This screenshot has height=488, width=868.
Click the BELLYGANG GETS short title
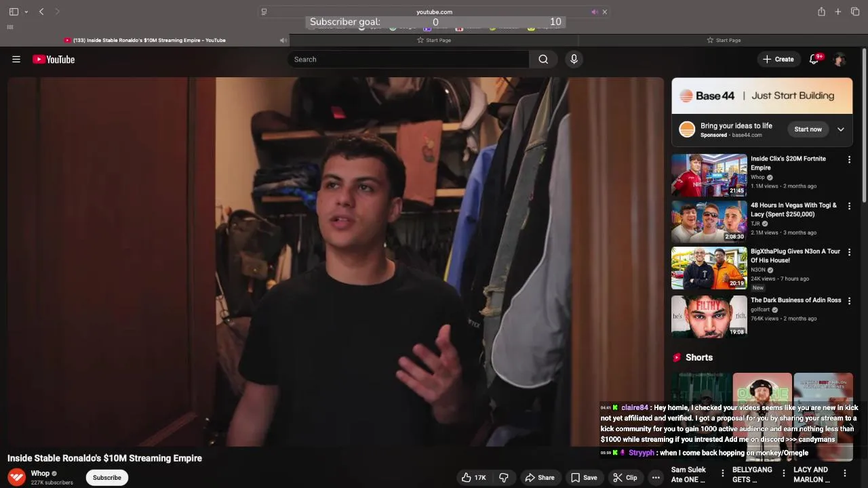click(x=752, y=474)
